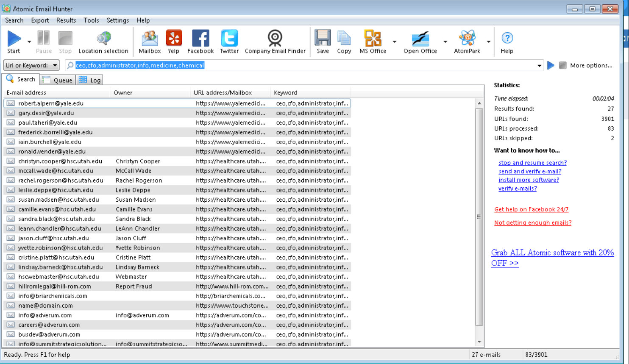This screenshot has height=364, width=629.
Task: Pause the current extraction
Action: [x=44, y=41]
